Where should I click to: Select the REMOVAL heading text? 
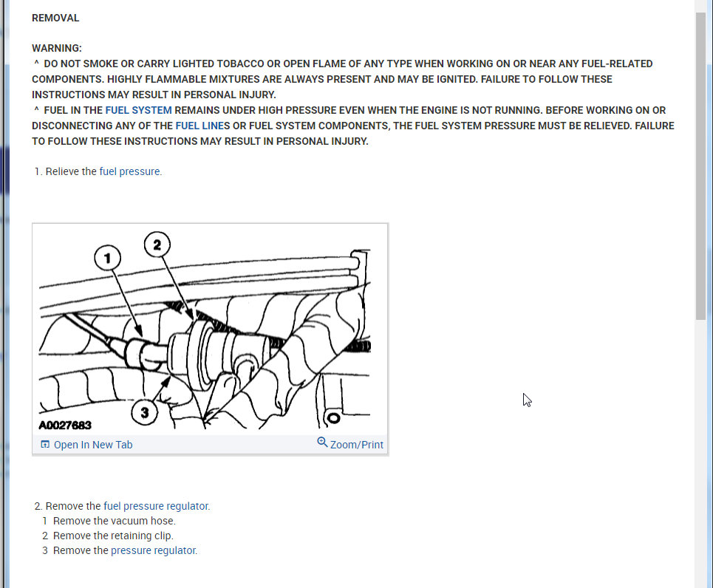(x=55, y=18)
